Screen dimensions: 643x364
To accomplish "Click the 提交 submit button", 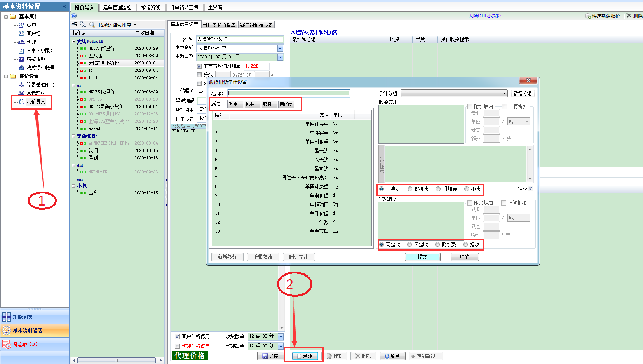I will point(422,257).
